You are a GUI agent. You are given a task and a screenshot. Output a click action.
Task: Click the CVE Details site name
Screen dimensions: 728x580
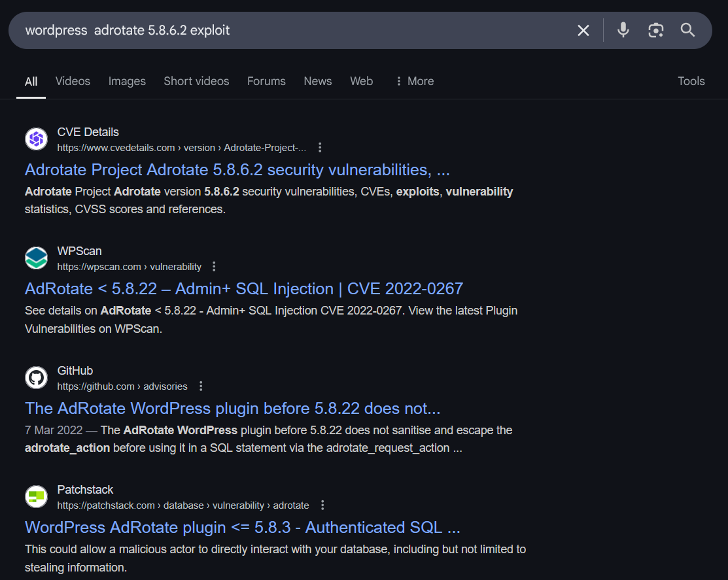click(x=88, y=132)
